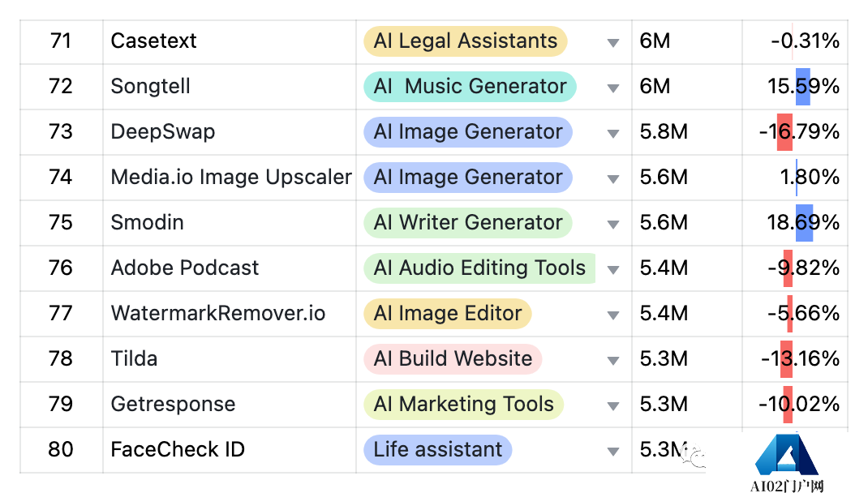The width and height of the screenshot is (868, 493).
Task: Click the FaceCheck ID name cell
Action: tap(230, 450)
